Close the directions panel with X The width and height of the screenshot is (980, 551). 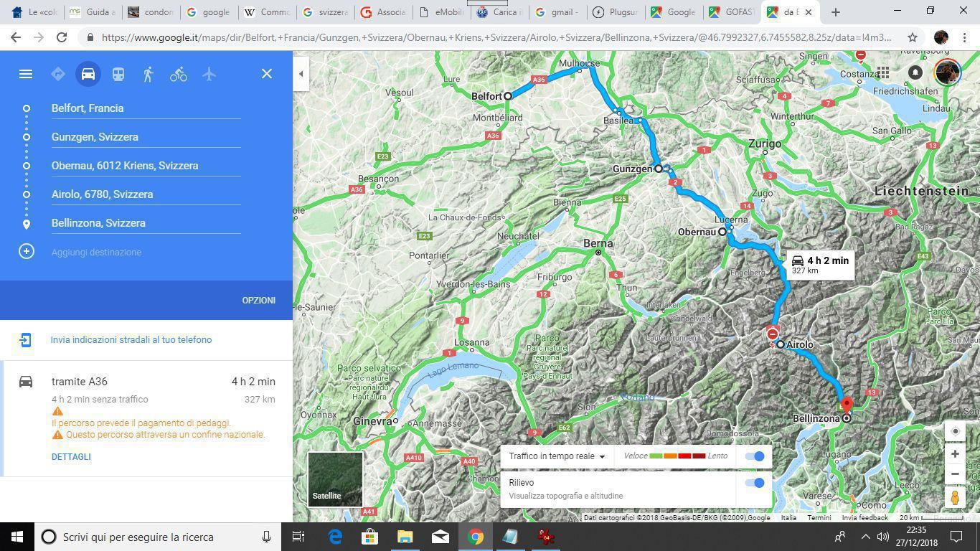(267, 73)
